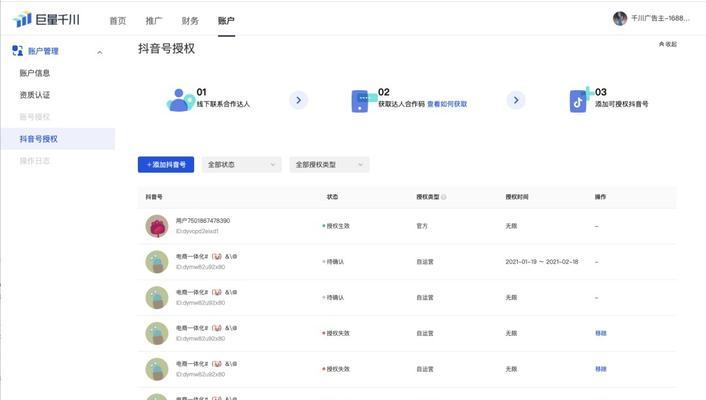
Task: Open the 全部授权类型 filter dropdown
Action: (329, 164)
